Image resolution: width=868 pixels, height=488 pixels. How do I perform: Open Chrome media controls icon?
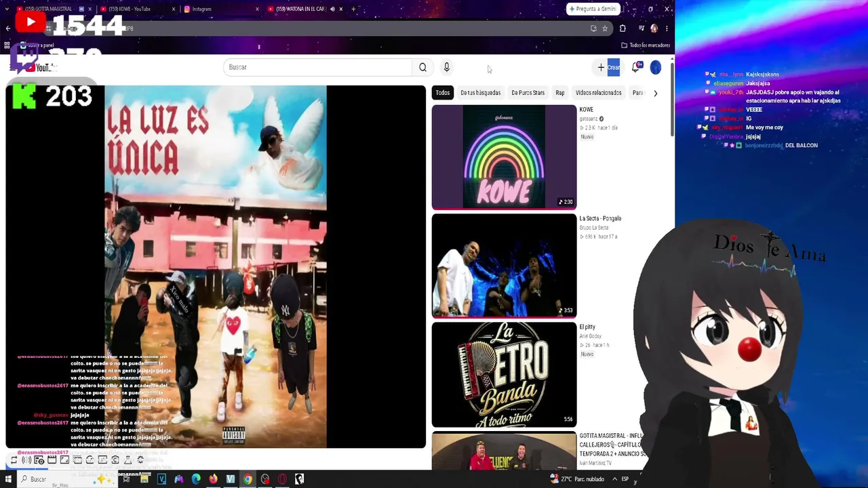pyautogui.click(x=642, y=28)
